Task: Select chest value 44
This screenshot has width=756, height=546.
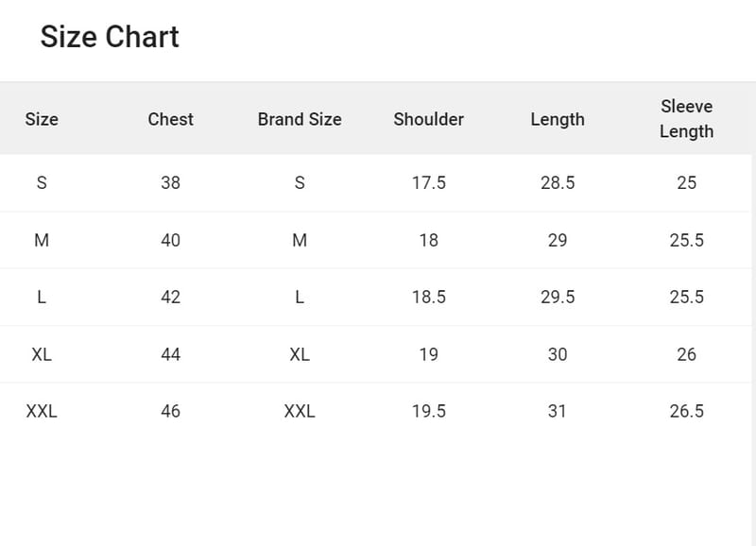Action: [x=170, y=354]
